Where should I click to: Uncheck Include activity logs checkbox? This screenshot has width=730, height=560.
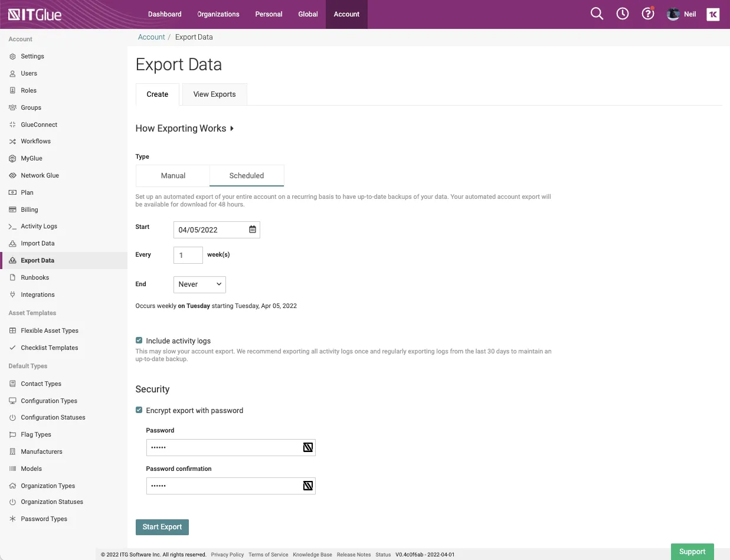(139, 340)
